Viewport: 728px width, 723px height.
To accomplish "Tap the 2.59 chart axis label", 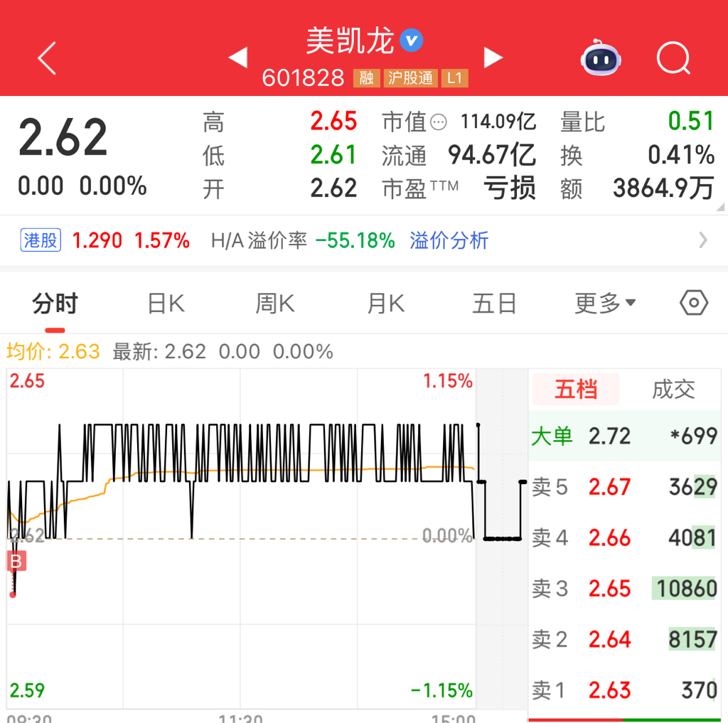I will point(27,690).
